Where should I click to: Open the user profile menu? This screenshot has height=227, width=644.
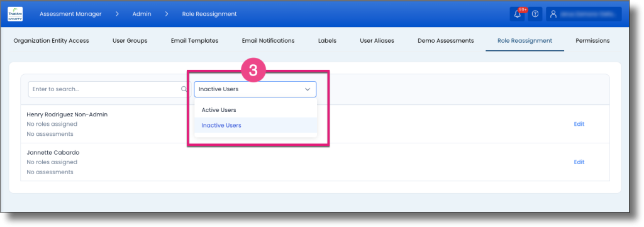[584, 14]
